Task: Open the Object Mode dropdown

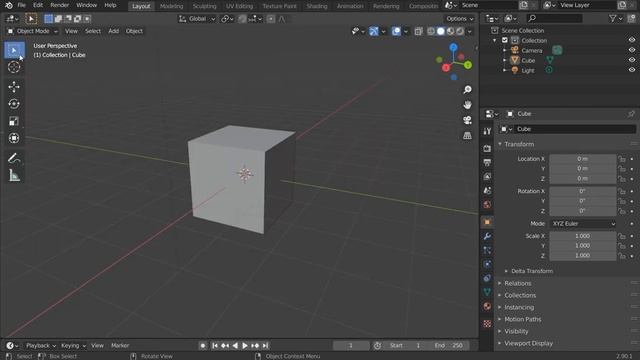Action: click(x=32, y=31)
